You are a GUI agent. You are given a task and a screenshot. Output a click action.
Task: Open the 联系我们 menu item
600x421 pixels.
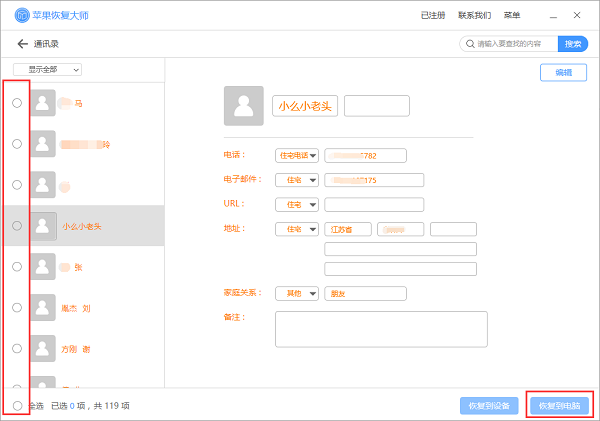tap(474, 15)
